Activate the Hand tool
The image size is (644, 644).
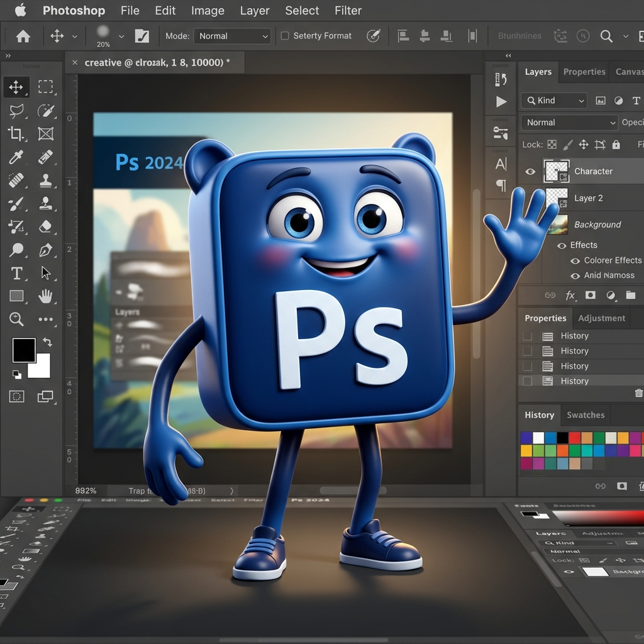pyautogui.click(x=45, y=296)
